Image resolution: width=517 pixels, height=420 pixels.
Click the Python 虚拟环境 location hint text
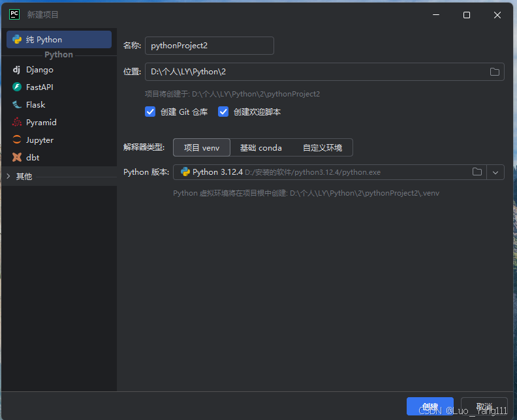pyautogui.click(x=306, y=193)
